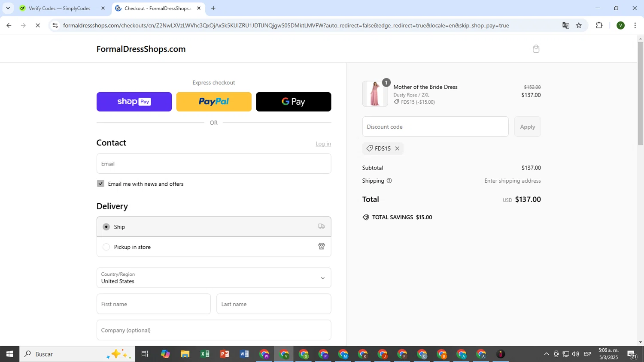Open the tab search dropdown arrow

pos(8,8)
